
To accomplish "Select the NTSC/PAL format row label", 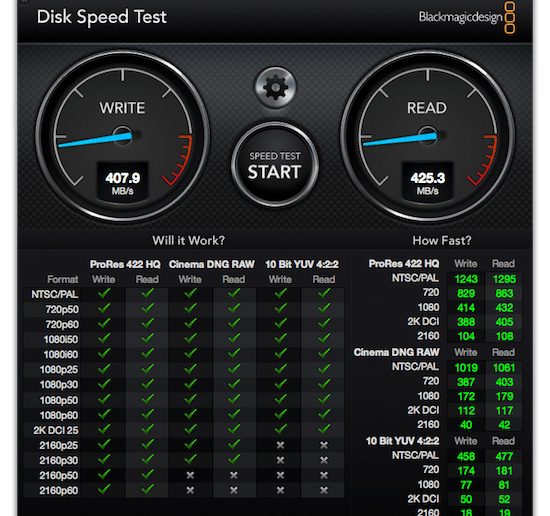I will [55, 294].
